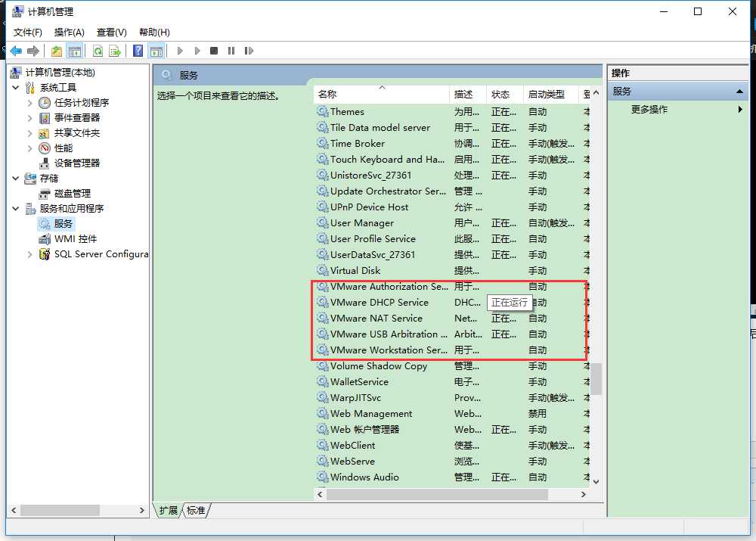Select the Performance (性能) tree node
The image size is (756, 541).
pyautogui.click(x=64, y=148)
